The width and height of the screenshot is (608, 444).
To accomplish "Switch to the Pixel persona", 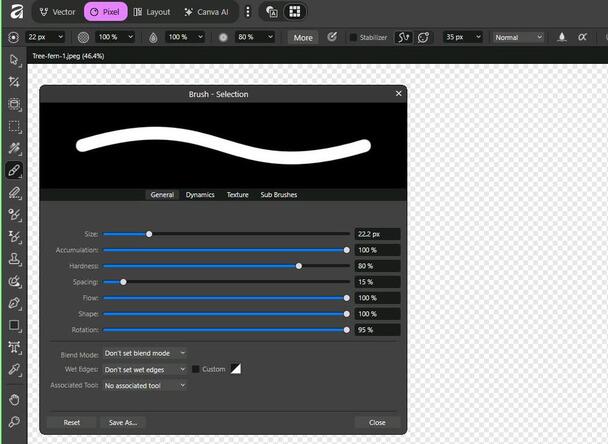I will (x=104, y=12).
